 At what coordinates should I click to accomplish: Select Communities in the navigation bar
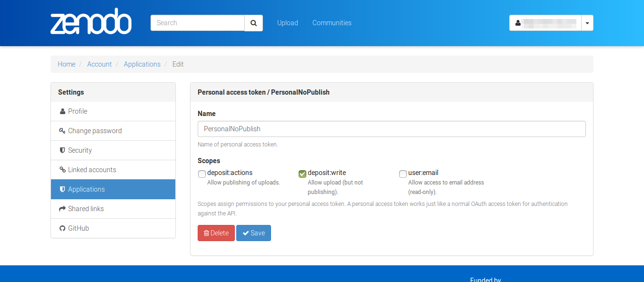(x=332, y=22)
